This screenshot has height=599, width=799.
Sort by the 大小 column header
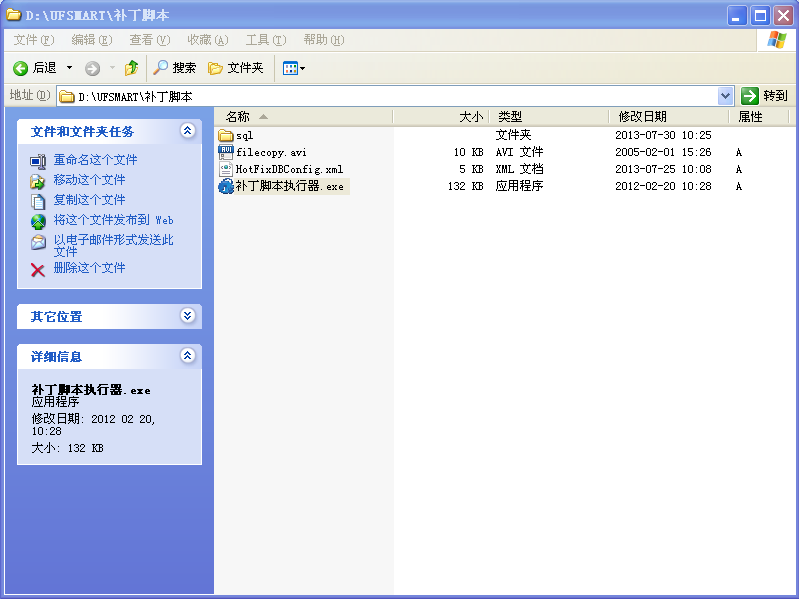[x=441, y=117]
